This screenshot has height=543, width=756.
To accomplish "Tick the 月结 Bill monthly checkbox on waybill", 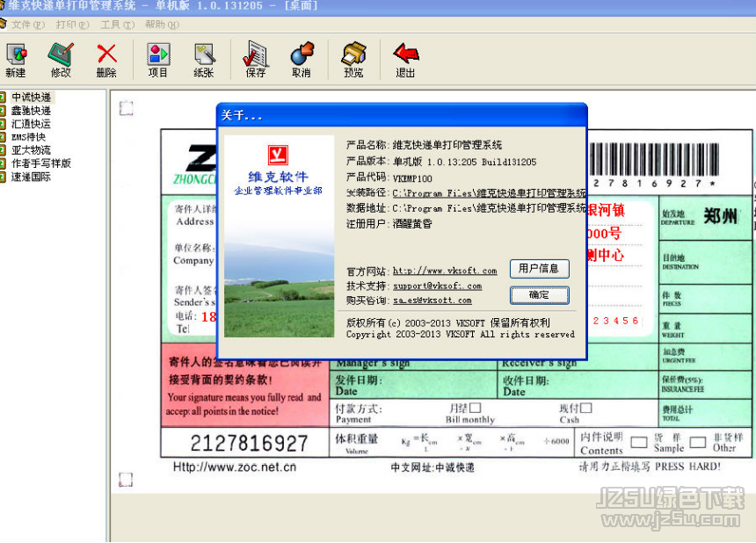I will pos(476,408).
